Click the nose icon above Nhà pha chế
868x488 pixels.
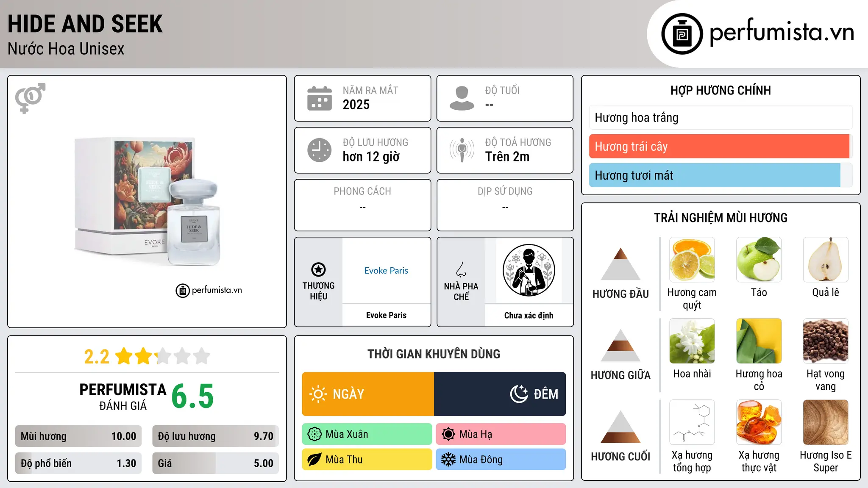click(x=461, y=269)
